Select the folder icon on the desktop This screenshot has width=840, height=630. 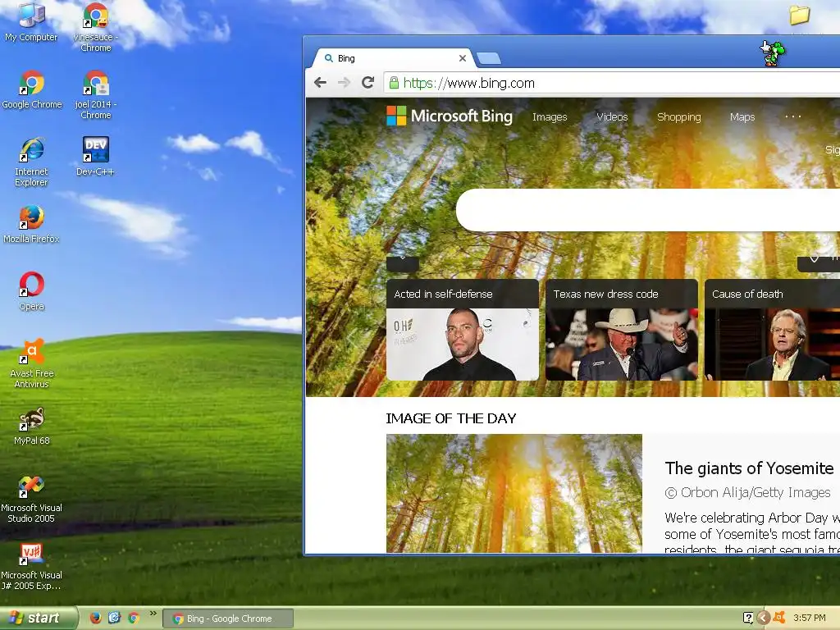click(799, 15)
